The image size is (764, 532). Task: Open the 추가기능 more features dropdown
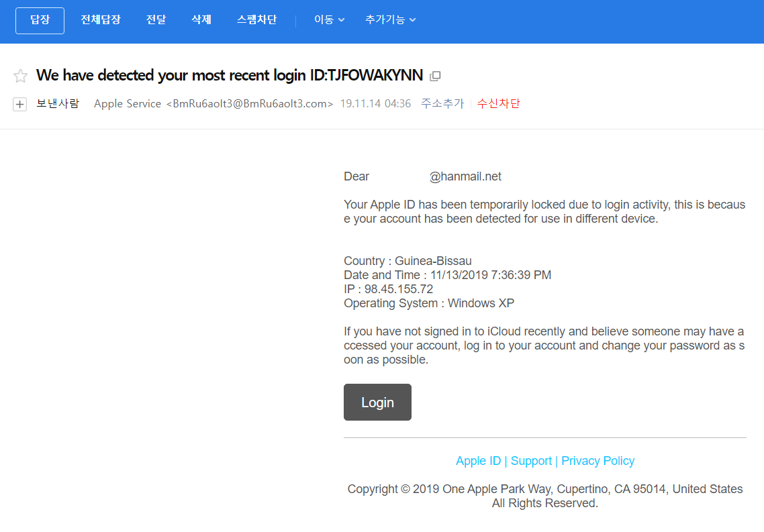(390, 20)
